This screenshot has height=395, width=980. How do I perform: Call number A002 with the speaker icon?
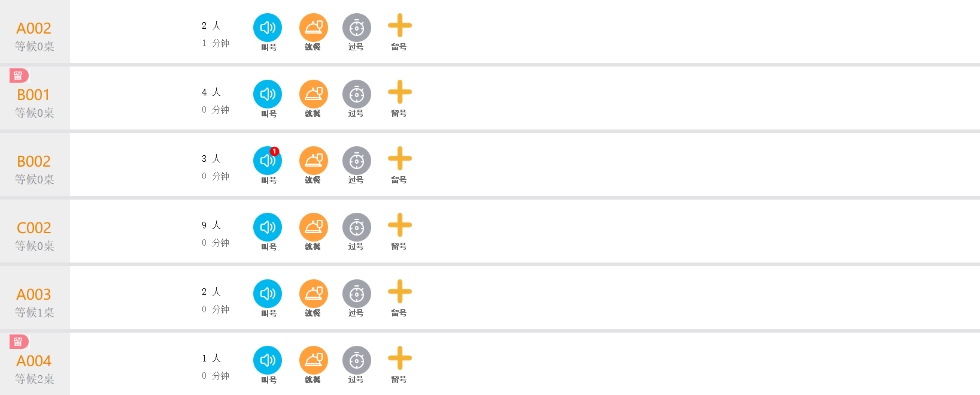(268, 28)
